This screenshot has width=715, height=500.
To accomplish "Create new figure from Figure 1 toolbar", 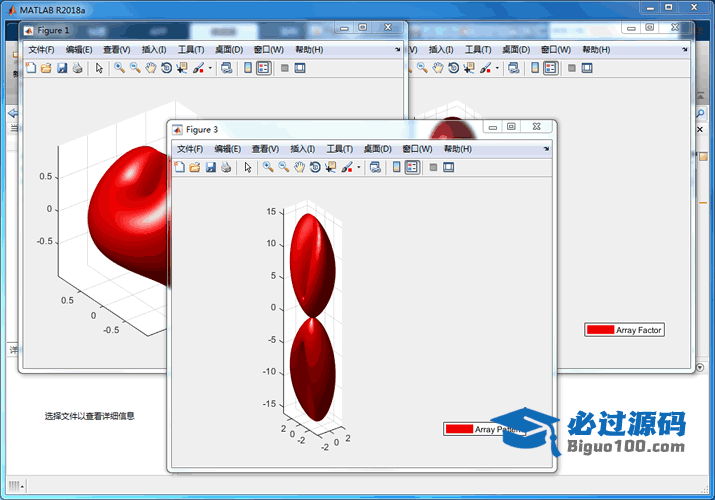I will [x=30, y=68].
